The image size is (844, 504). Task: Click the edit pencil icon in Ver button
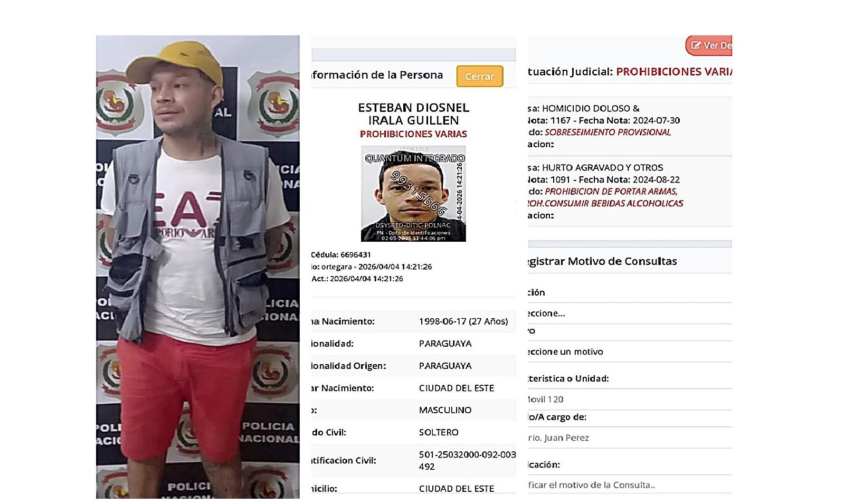coord(696,45)
